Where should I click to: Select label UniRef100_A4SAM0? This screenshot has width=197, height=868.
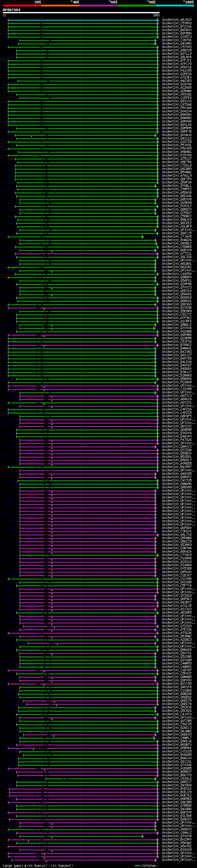177,43
